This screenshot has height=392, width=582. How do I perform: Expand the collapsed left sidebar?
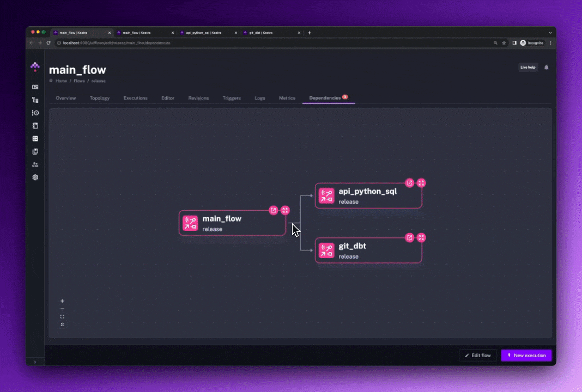tap(35, 362)
